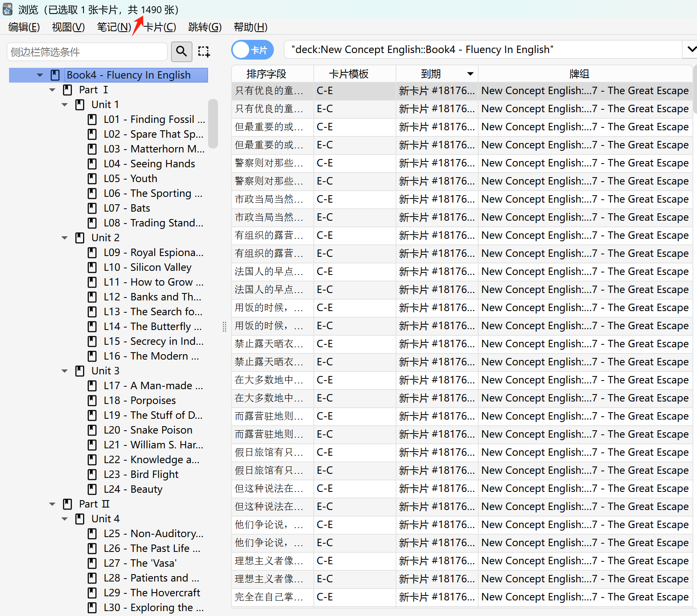Viewport: 697px width, 616px height.
Task: Click deck icon of L05 - Youth
Action: 92,178
